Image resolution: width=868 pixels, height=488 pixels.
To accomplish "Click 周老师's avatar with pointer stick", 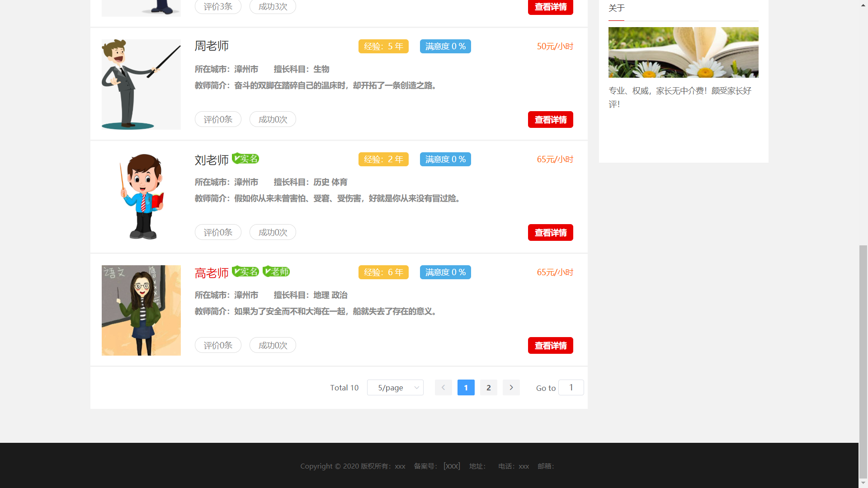I will click(141, 84).
